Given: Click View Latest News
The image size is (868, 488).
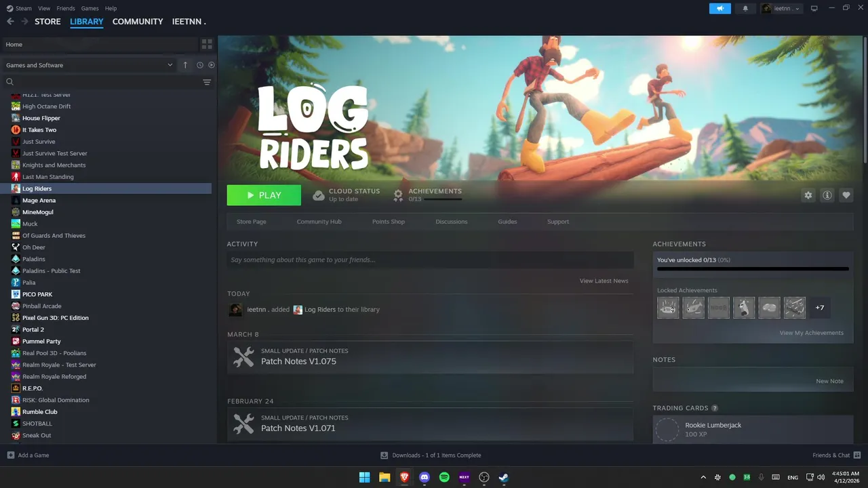Looking at the screenshot, I should coord(604,281).
